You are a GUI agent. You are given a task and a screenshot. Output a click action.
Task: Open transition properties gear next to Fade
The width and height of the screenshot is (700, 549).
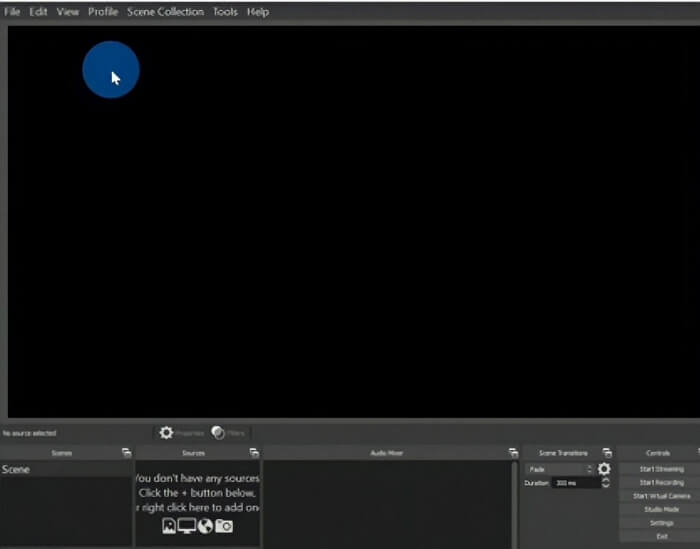[x=604, y=469]
